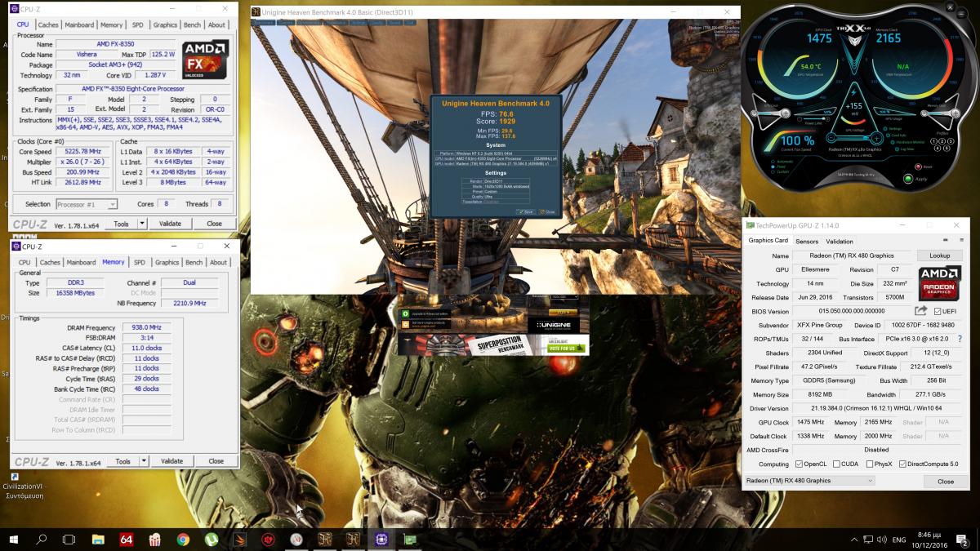The width and height of the screenshot is (980, 551).
Task: Click the CivilizationVI desktop shortcut icon
Action: 15,477
